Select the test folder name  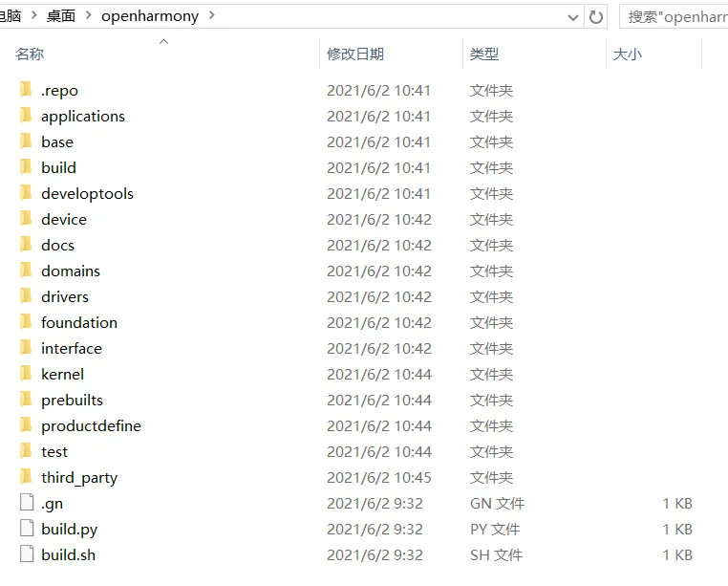[x=54, y=451]
